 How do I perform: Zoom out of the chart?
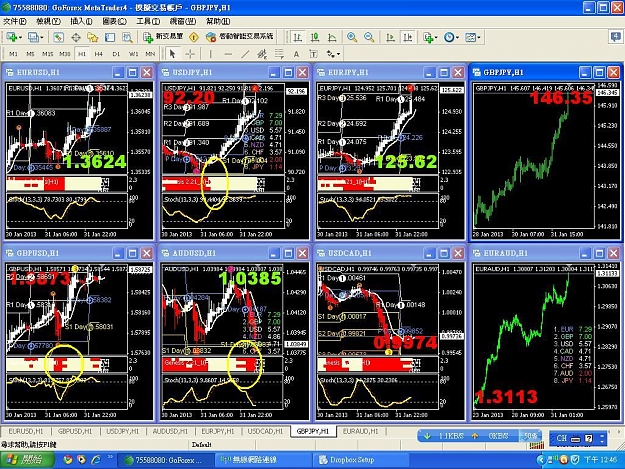pos(369,37)
